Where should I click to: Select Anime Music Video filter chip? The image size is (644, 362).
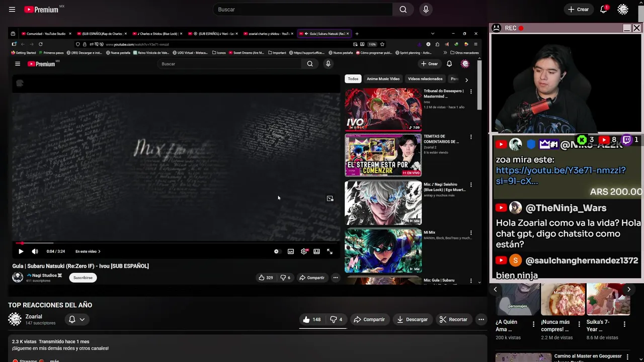(383, 79)
